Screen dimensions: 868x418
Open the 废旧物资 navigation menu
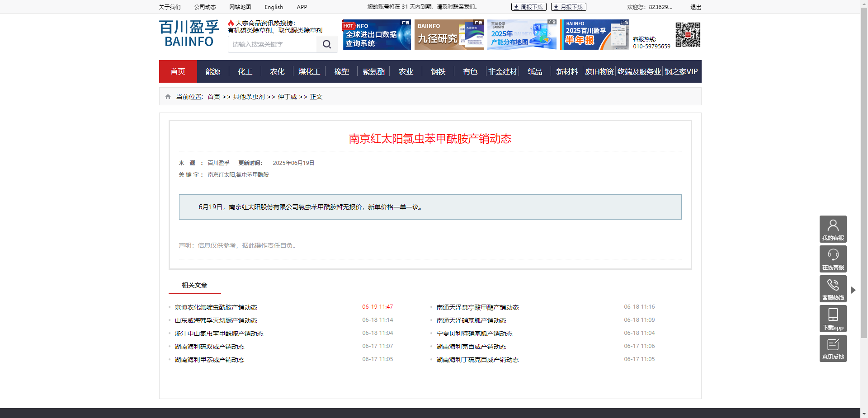(x=599, y=71)
